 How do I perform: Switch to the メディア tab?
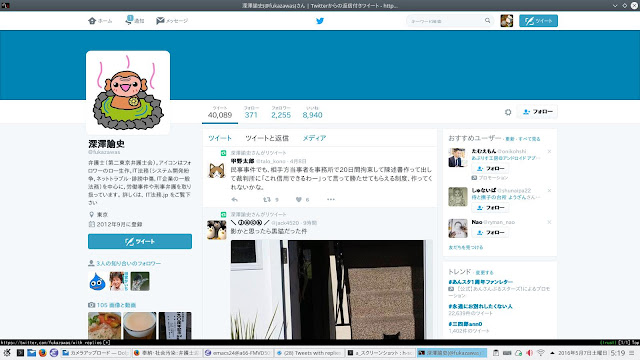314,138
